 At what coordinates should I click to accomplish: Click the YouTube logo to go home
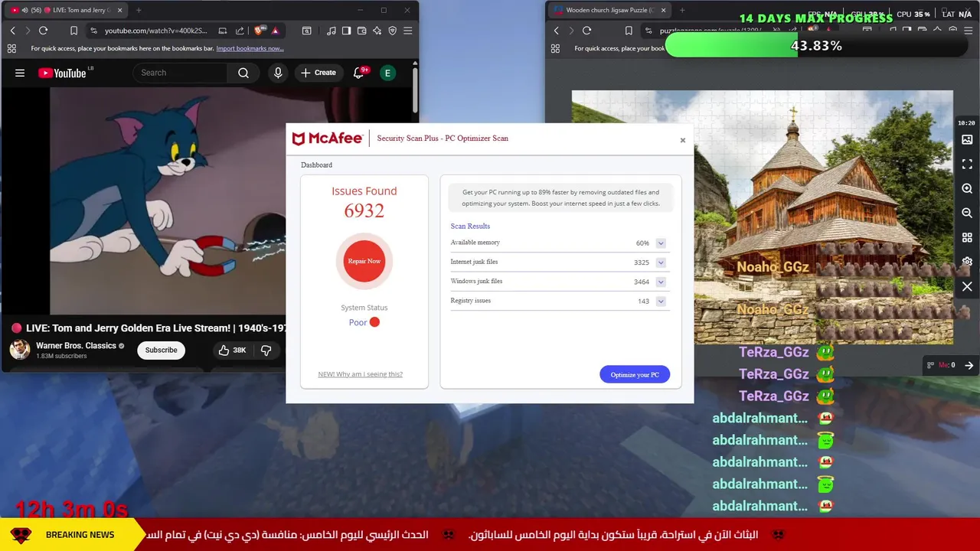click(x=62, y=73)
